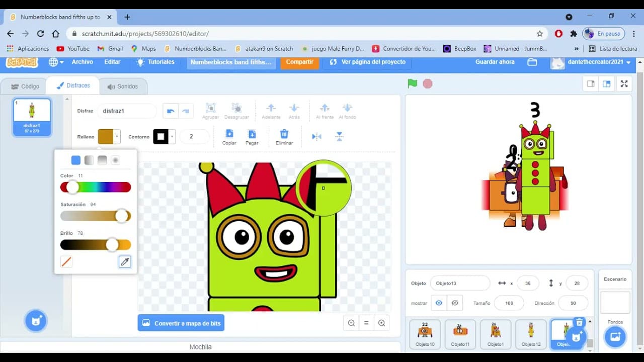This screenshot has width=644, height=362.
Task: Flip the costume vertically
Action: tap(340, 136)
